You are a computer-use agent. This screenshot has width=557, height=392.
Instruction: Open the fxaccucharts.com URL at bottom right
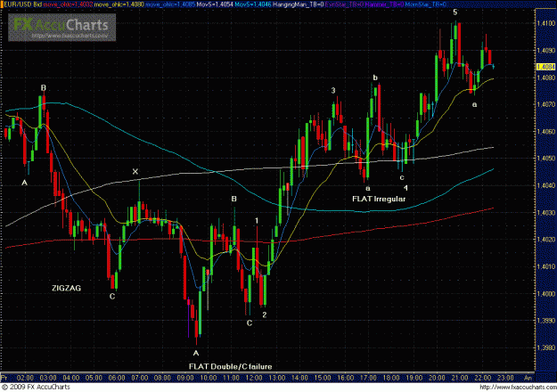click(x=518, y=387)
